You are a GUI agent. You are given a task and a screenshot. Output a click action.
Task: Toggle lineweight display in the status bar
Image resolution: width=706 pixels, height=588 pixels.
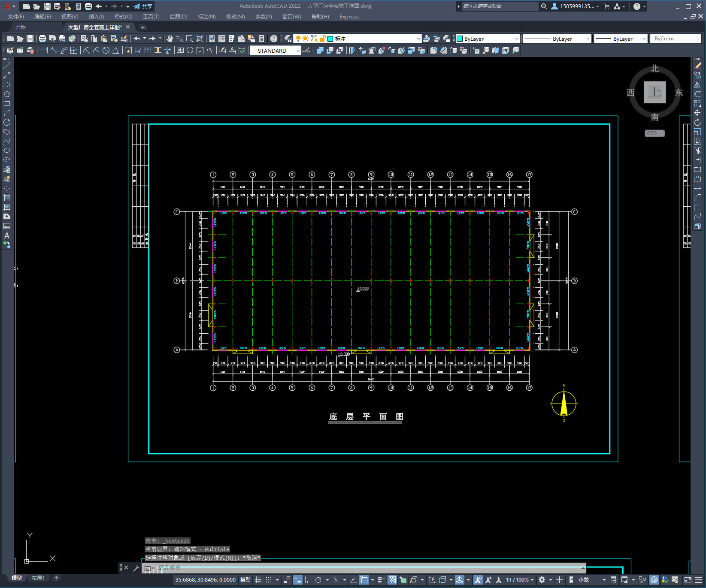(381, 580)
